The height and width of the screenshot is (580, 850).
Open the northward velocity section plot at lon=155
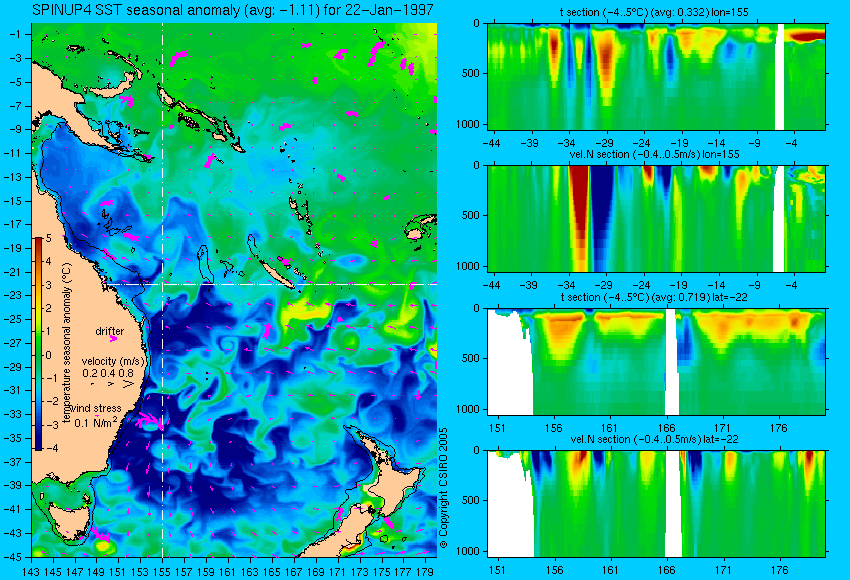657,218
